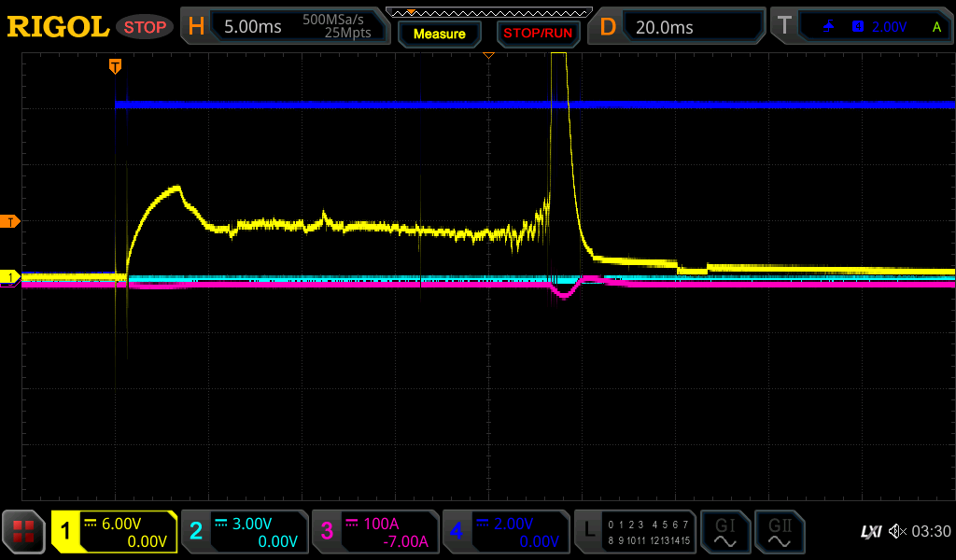This screenshot has width=956, height=560.
Task: Open the logic analyzer L digital channels panel
Action: [634, 532]
